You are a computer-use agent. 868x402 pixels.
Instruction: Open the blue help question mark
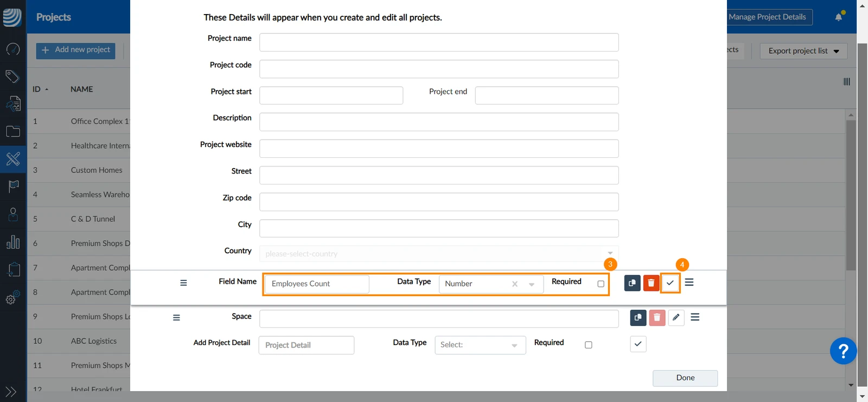coord(843,351)
